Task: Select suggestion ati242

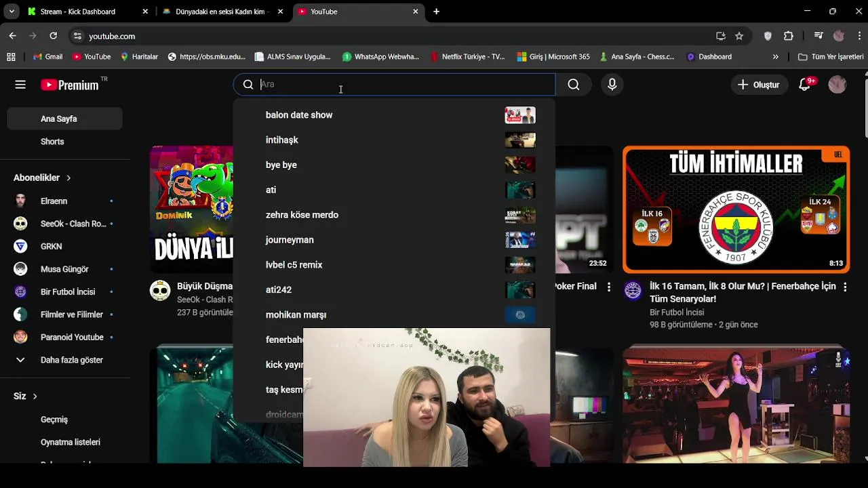Action: coord(394,290)
